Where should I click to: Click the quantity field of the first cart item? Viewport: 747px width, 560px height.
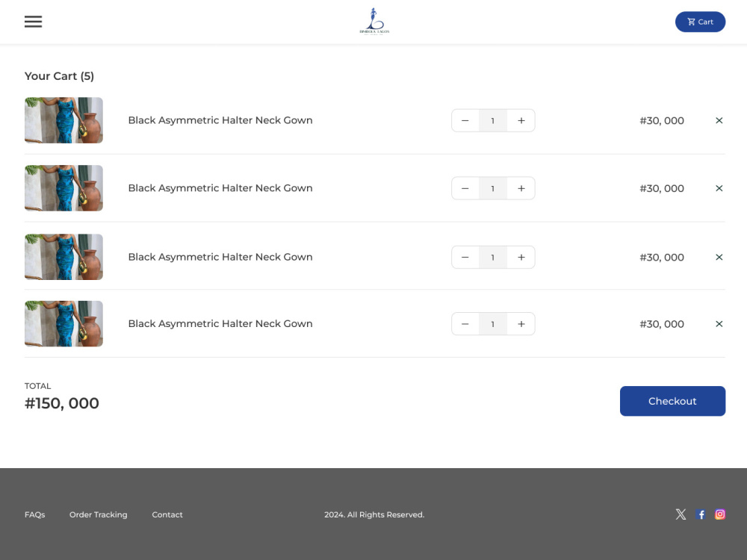(x=492, y=120)
